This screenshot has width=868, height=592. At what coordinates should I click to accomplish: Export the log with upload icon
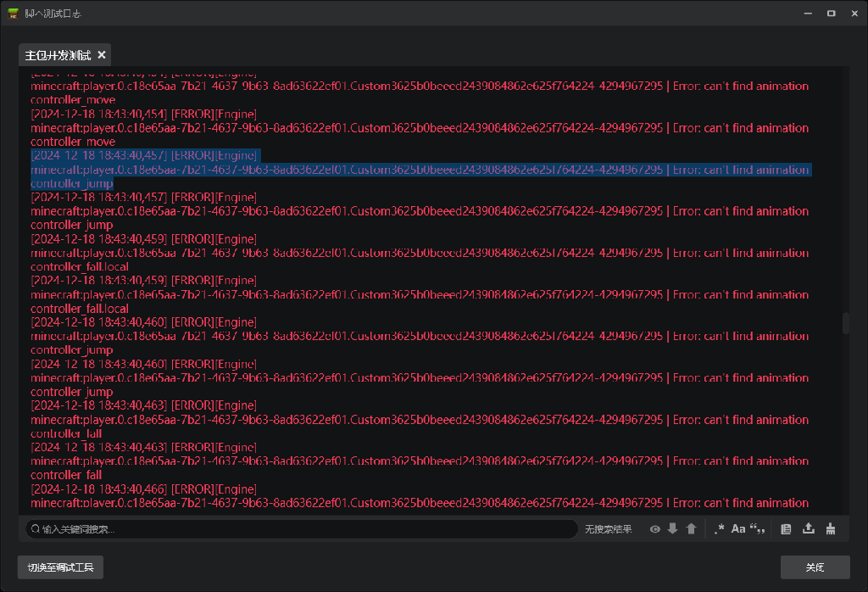809,528
